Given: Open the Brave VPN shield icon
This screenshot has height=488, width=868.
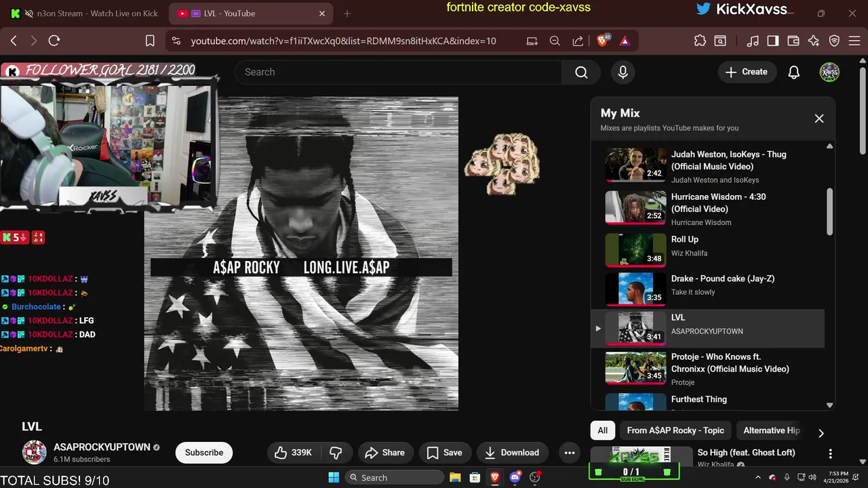Looking at the screenshot, I should (834, 41).
